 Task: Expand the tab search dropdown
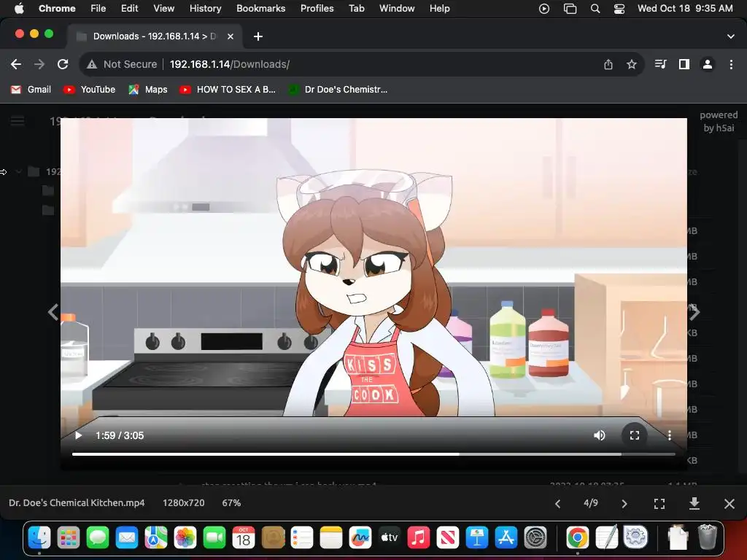tap(730, 36)
